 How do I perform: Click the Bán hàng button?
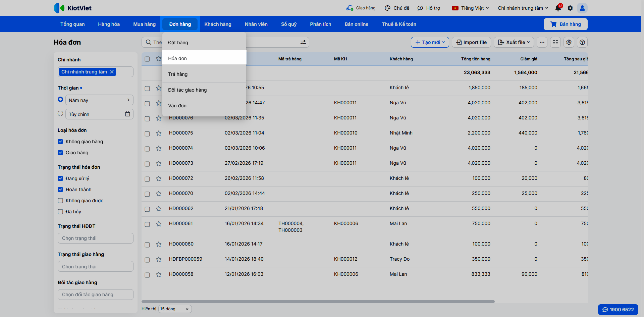566,24
